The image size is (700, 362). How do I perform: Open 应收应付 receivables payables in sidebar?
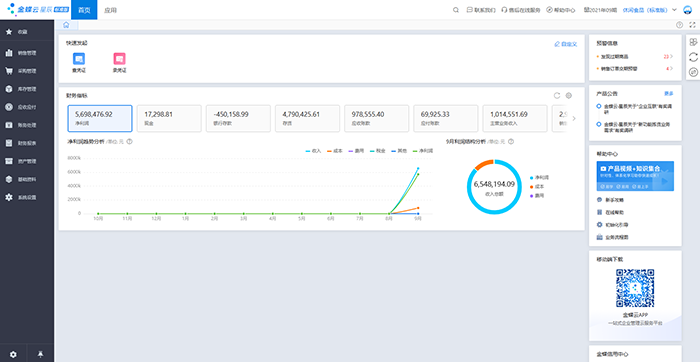[x=27, y=107]
